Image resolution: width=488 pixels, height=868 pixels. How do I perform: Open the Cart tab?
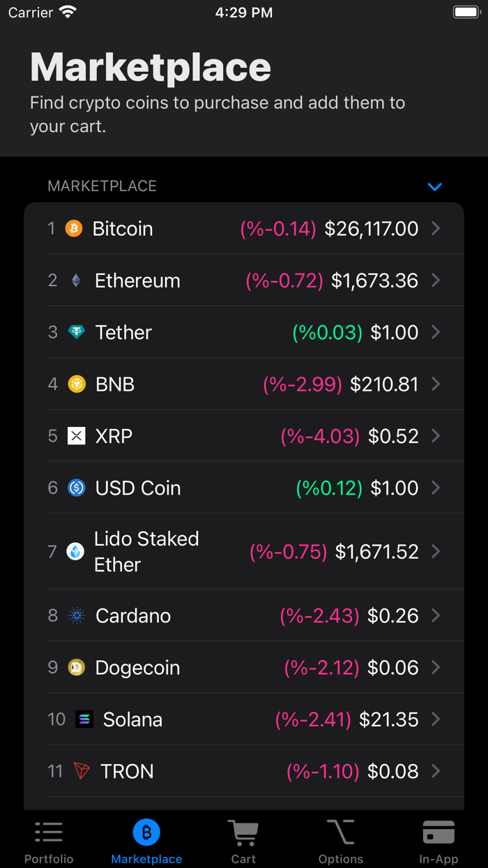click(x=243, y=839)
